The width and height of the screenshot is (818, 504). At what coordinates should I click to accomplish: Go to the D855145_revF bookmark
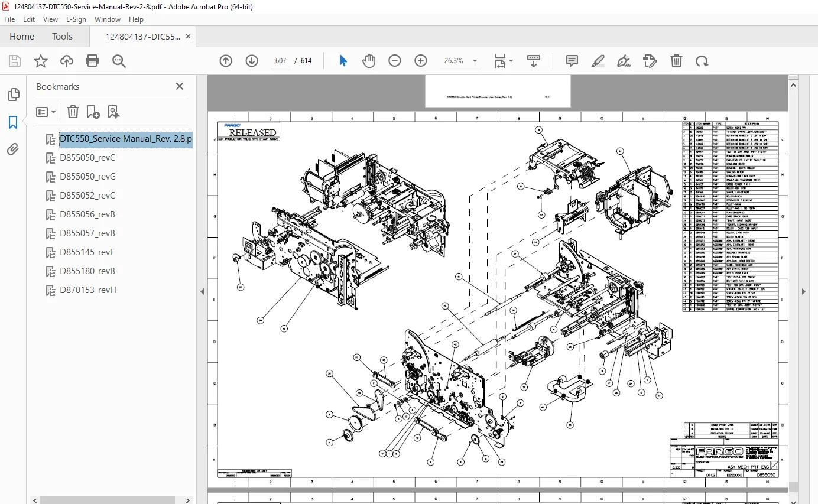click(x=87, y=252)
